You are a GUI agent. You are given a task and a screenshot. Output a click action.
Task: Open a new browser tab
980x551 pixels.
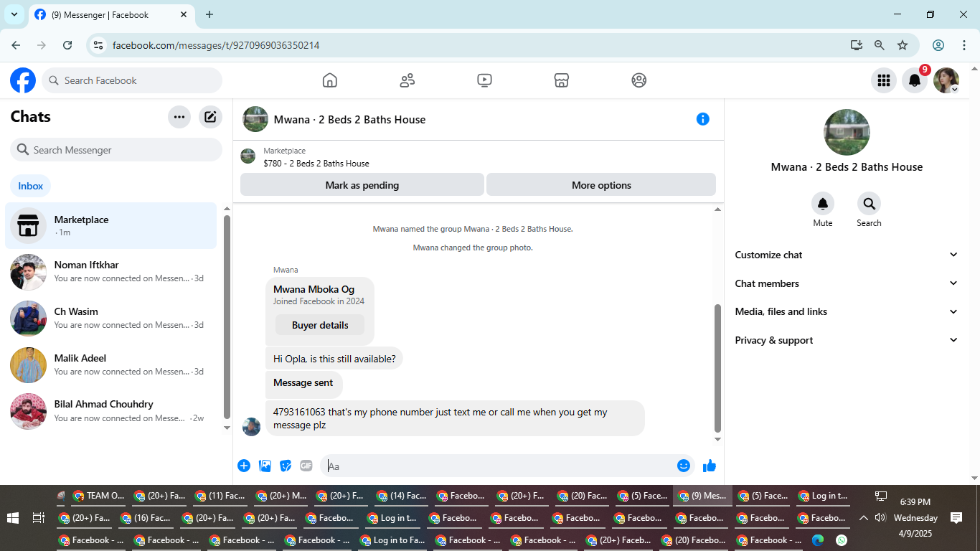point(209,14)
